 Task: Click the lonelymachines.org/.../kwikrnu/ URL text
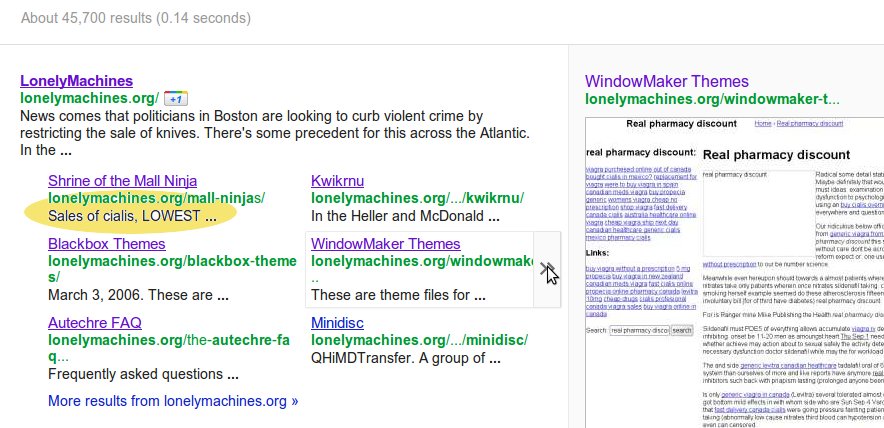point(417,198)
